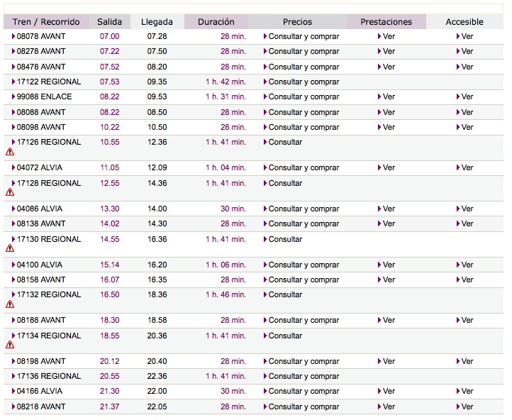Click the Salida column header
Screen dimensions: 512x420
[x=110, y=22]
